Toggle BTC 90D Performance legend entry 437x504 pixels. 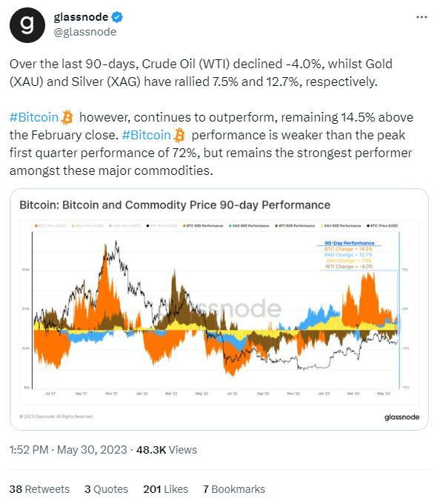[x=203, y=226]
